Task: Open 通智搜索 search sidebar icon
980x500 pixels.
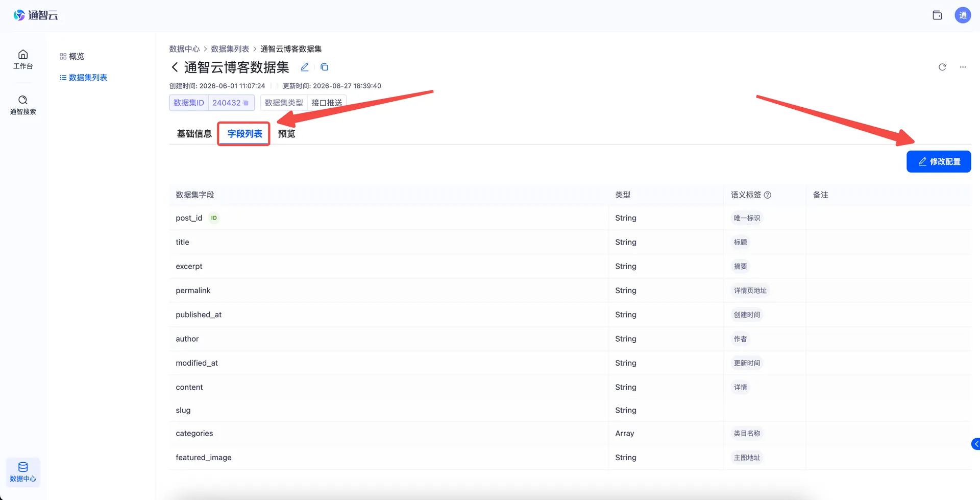Action: coord(23,105)
